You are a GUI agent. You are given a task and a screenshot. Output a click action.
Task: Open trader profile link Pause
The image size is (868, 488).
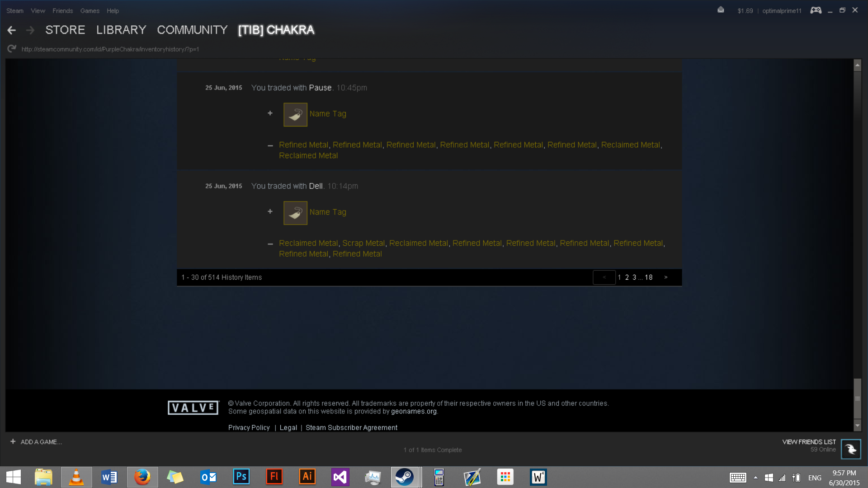click(320, 88)
